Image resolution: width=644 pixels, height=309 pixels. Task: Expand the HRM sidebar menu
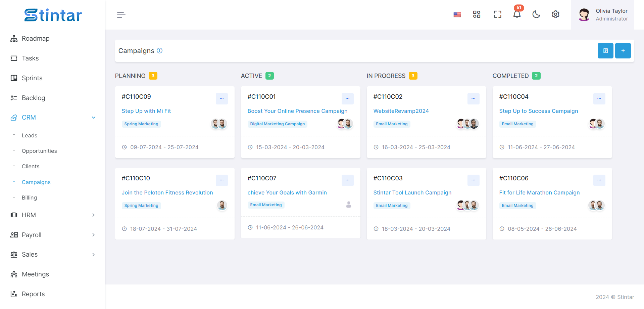click(94, 215)
